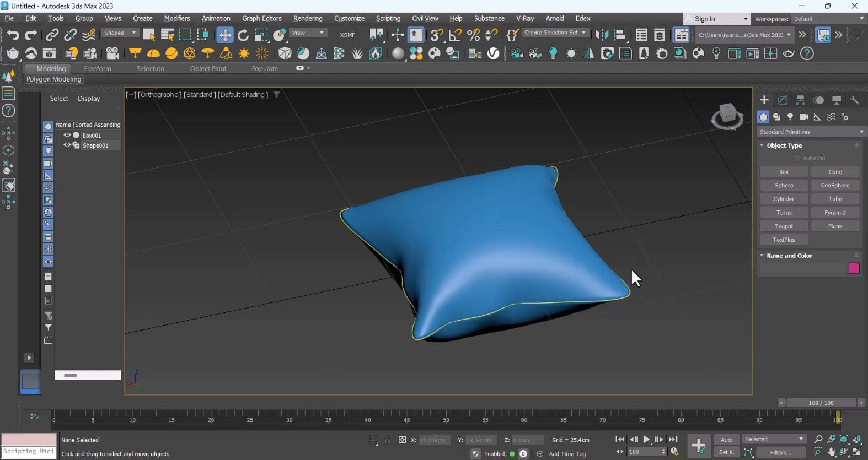Select the Move tool in toolbar

pyautogui.click(x=225, y=35)
